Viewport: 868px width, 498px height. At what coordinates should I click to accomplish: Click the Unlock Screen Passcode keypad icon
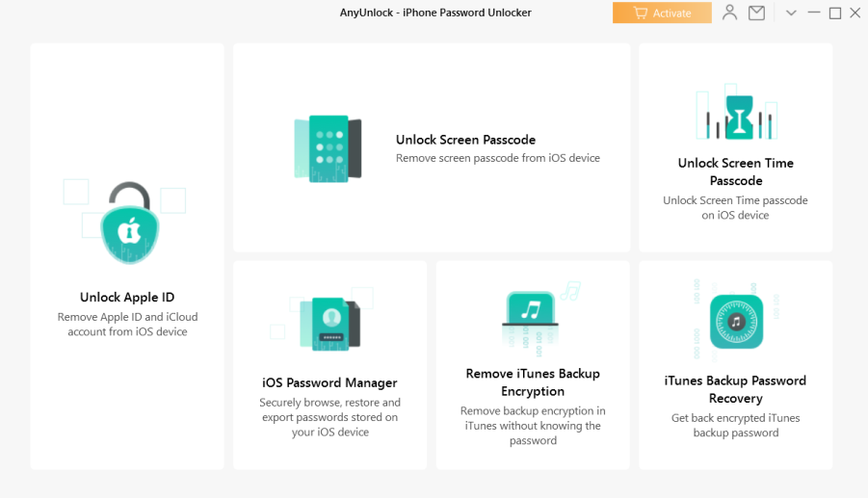[x=328, y=148]
